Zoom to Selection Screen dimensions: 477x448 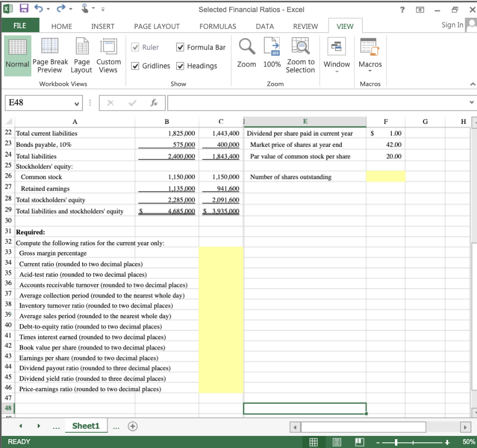tap(300, 55)
